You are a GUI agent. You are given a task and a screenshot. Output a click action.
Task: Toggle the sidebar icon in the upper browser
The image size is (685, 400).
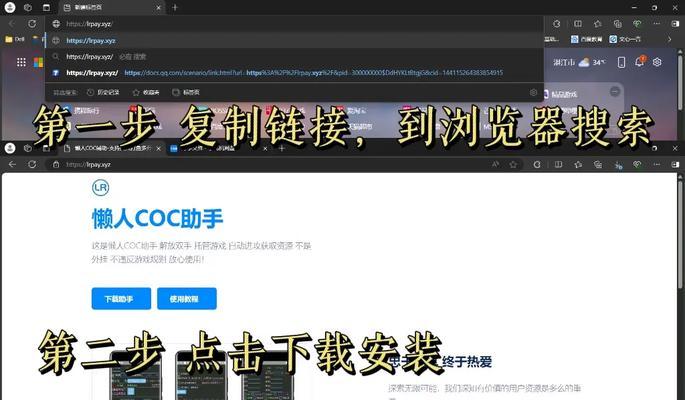pyautogui.click(x=675, y=24)
